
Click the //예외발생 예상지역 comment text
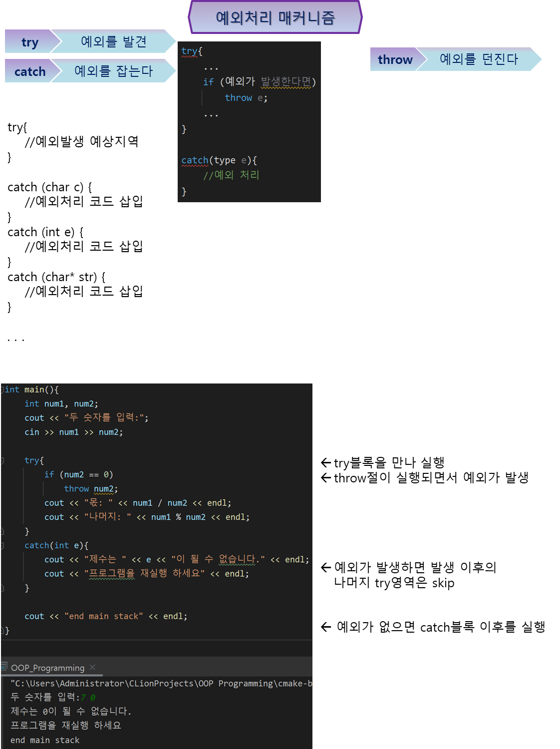coord(81,142)
